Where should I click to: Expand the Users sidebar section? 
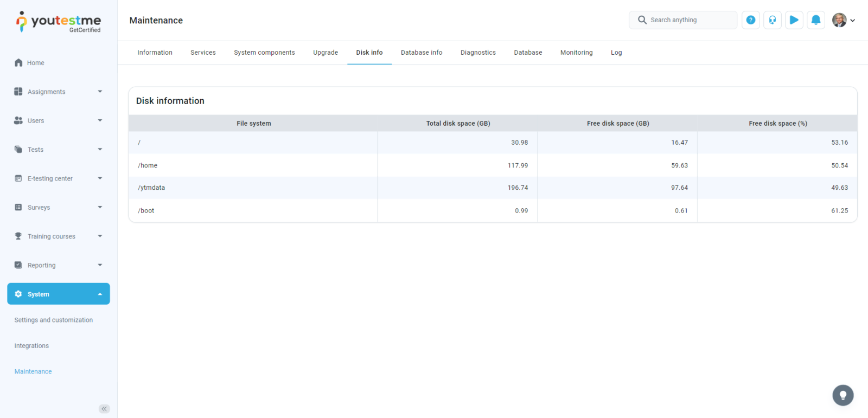click(x=58, y=120)
